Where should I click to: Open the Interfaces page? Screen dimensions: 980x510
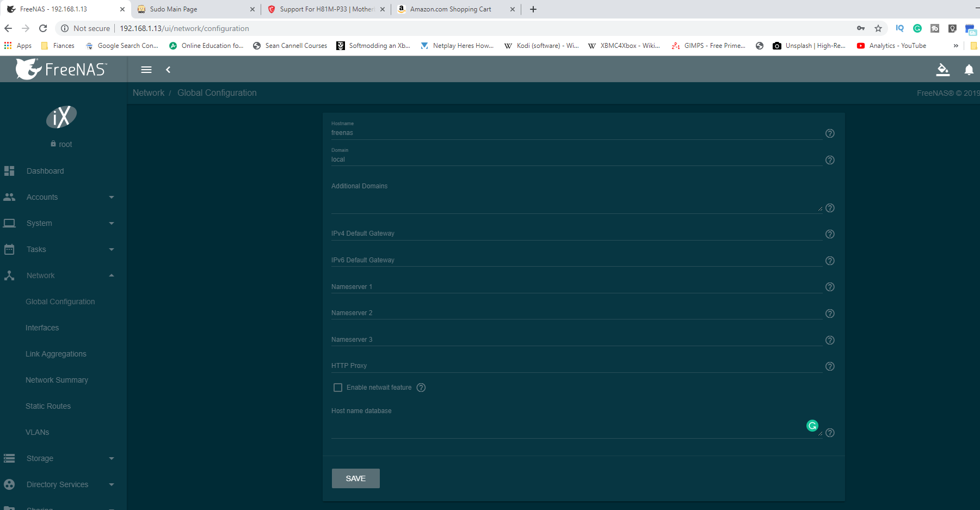click(42, 328)
